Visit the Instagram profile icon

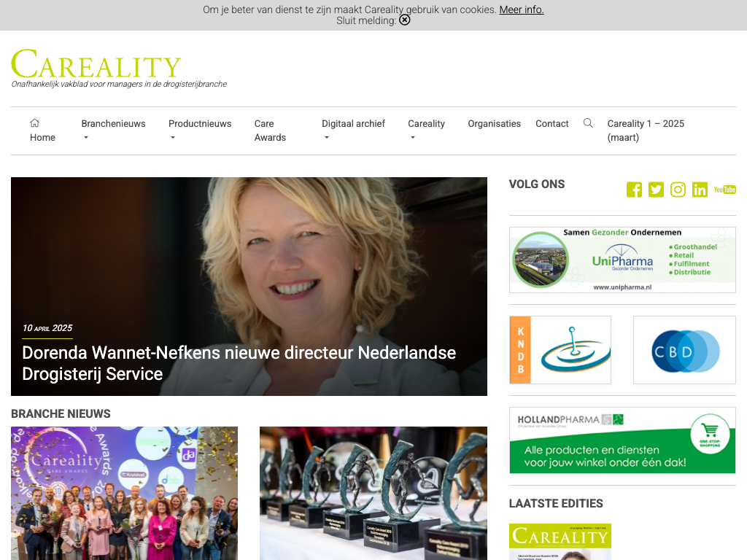678,190
